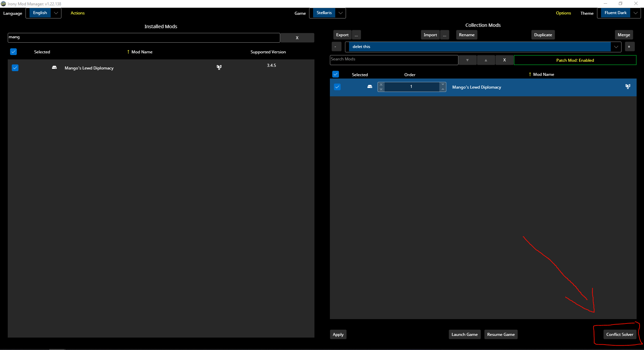Toggle select-all checkbox in Installed Mods
The width and height of the screenshot is (644, 350).
(x=13, y=52)
